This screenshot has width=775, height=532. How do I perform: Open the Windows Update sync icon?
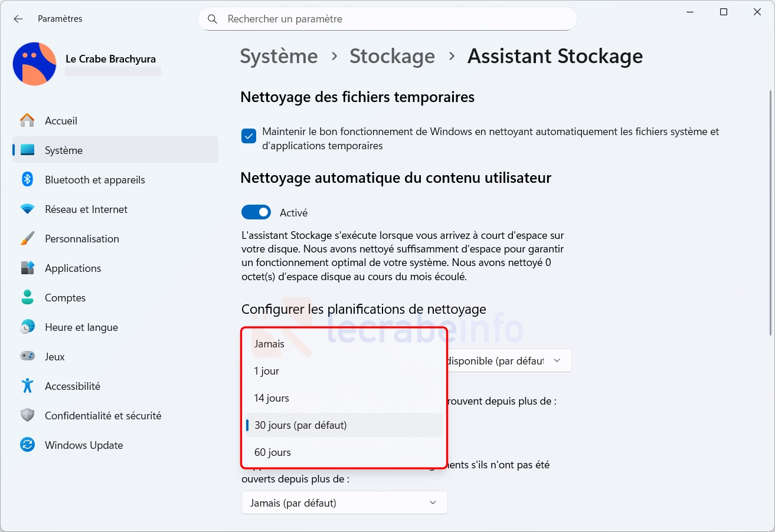(27, 445)
